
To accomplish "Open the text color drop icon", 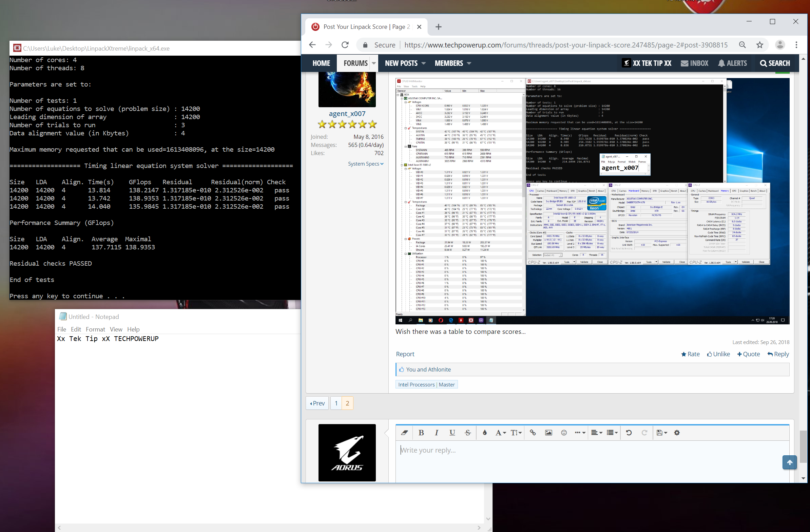I will click(x=485, y=433).
